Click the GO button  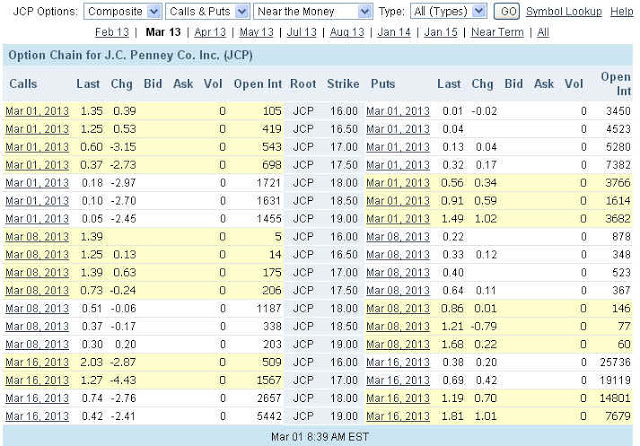(507, 11)
